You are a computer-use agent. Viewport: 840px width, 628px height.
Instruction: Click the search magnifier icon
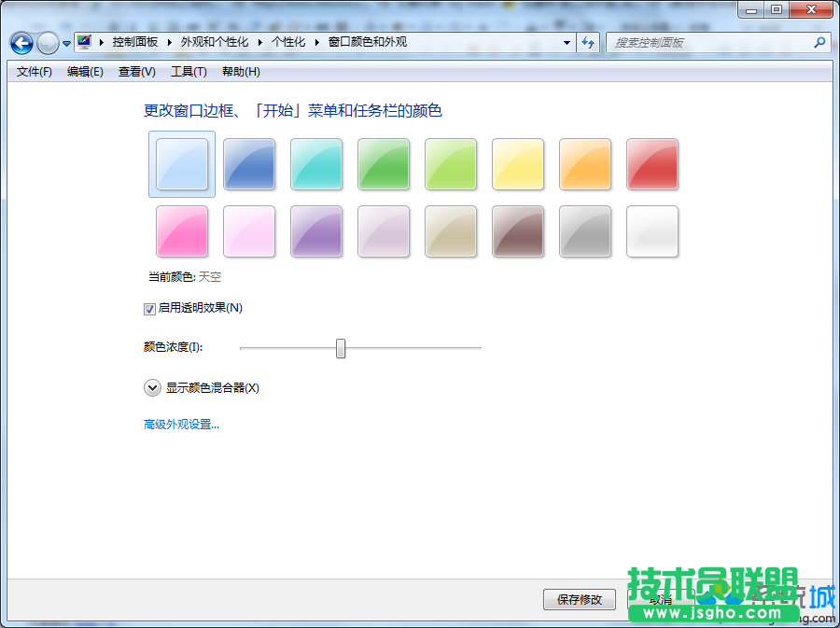(817, 43)
